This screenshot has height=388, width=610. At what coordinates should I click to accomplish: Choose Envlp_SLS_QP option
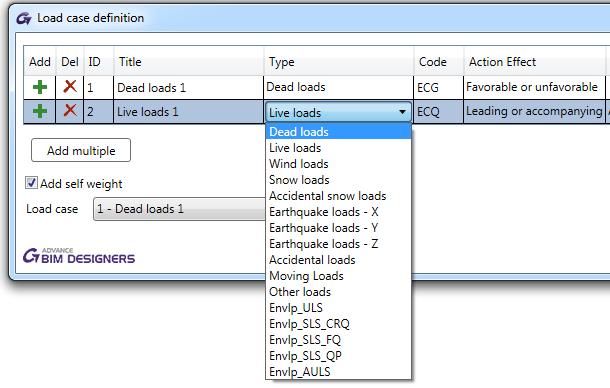[338, 355]
